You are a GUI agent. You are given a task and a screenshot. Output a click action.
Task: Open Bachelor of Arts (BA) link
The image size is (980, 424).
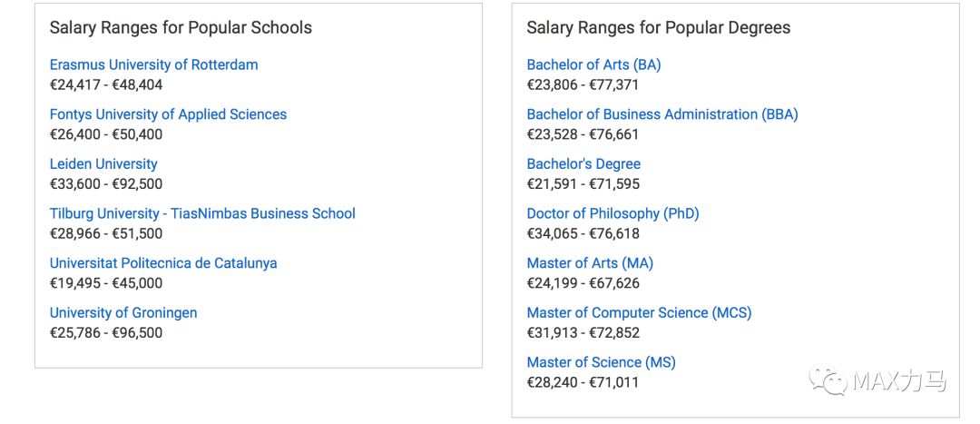tap(593, 64)
